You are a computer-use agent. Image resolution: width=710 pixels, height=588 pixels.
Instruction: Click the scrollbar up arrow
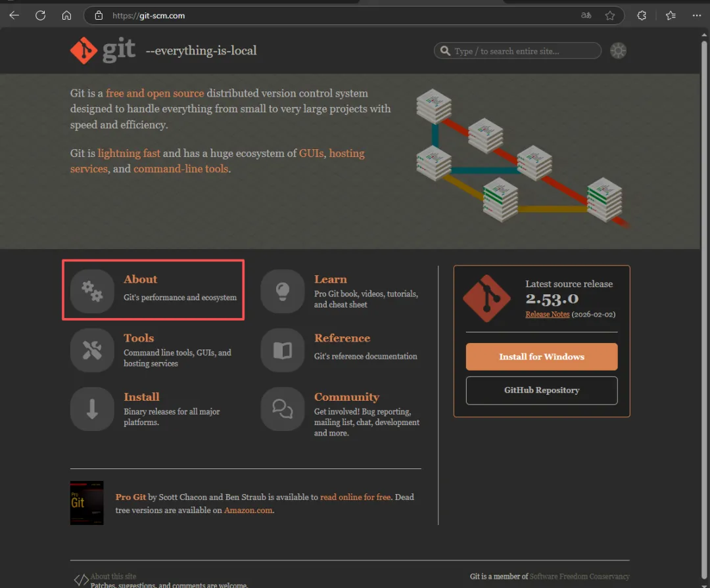(x=704, y=35)
